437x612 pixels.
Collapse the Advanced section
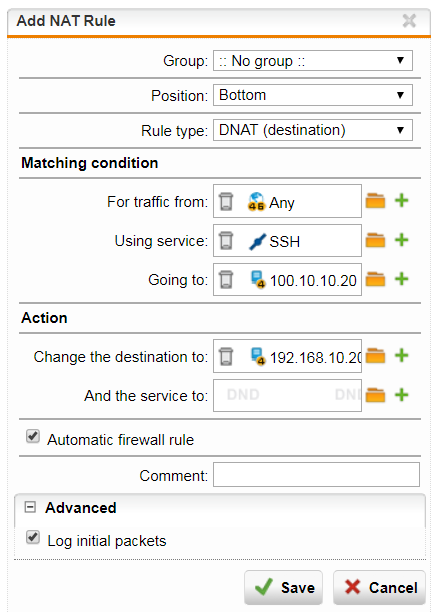(x=30, y=507)
